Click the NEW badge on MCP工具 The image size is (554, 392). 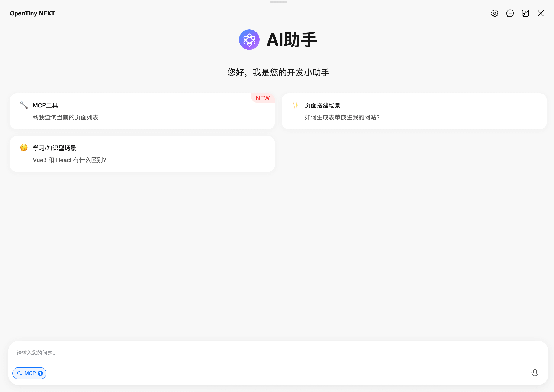tap(262, 98)
